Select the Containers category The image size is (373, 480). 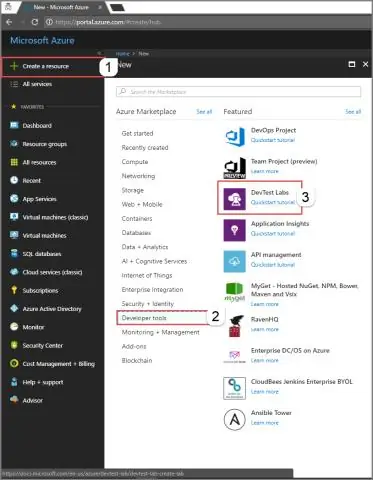137,218
